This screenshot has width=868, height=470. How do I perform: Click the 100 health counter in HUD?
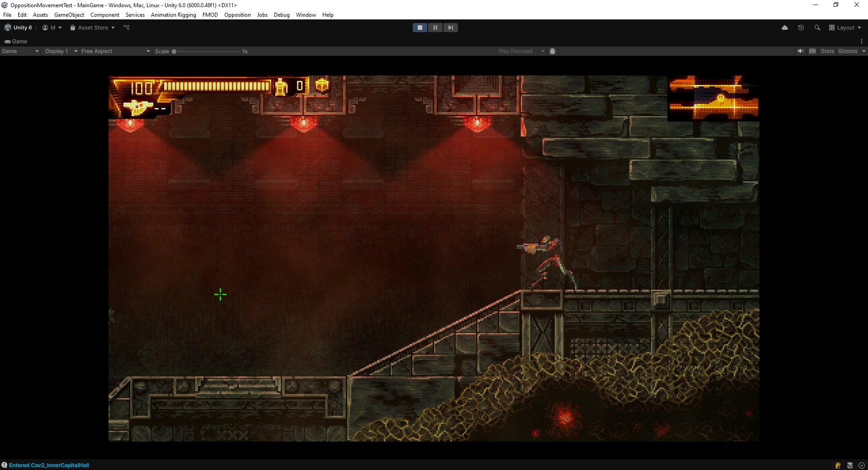coord(142,88)
